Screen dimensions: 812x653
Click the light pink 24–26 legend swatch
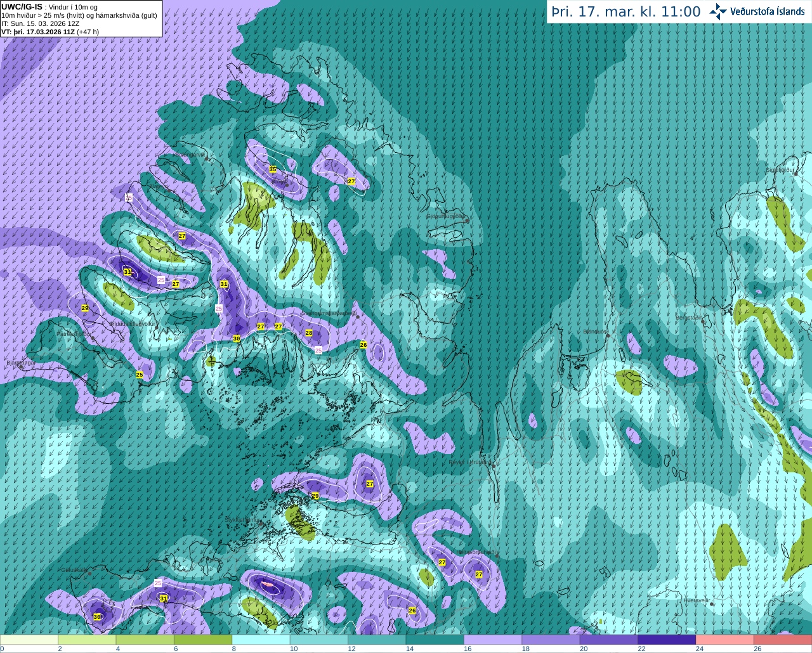tap(725, 640)
